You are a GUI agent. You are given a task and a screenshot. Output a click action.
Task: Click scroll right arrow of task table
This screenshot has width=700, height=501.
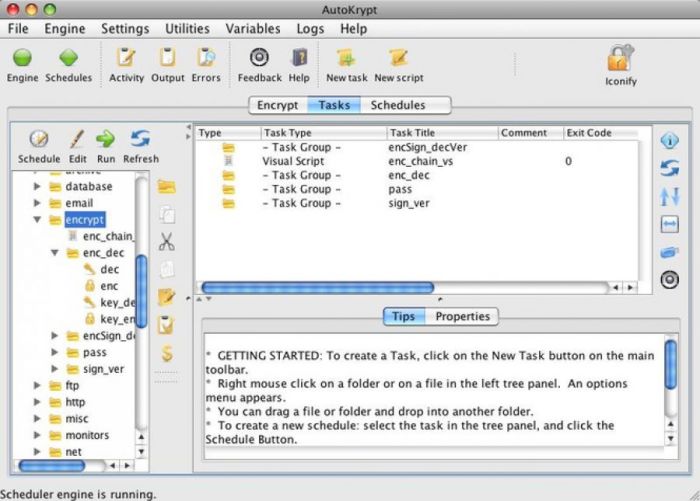point(630,288)
